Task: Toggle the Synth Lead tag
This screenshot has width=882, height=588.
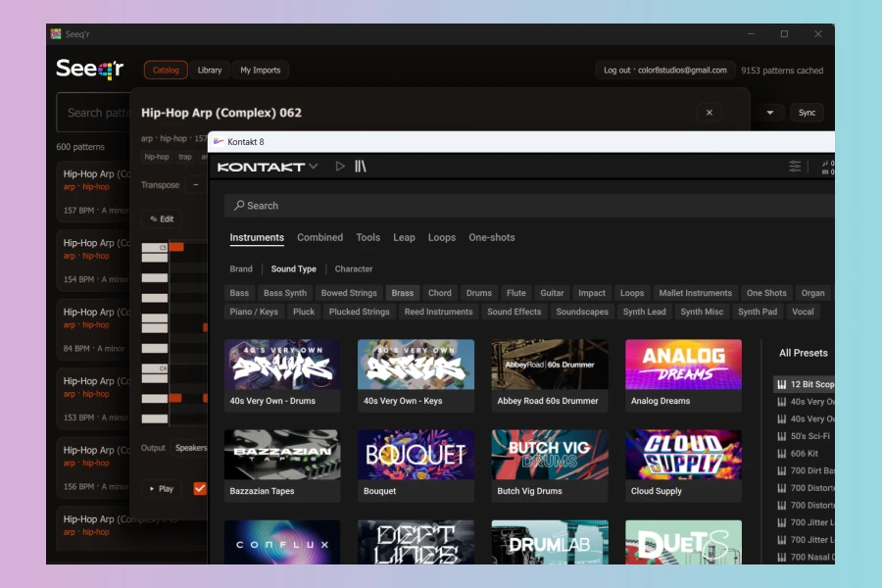Action: [x=644, y=312]
